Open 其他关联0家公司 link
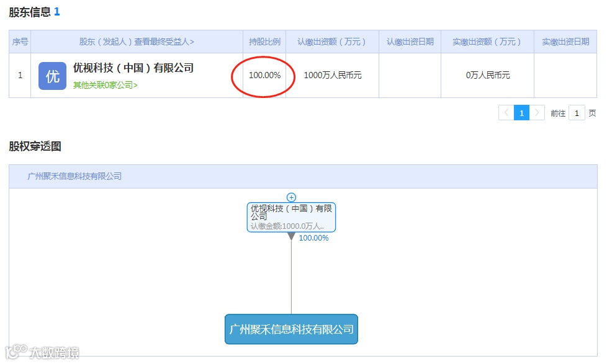This screenshot has width=607, height=364. click(x=106, y=85)
